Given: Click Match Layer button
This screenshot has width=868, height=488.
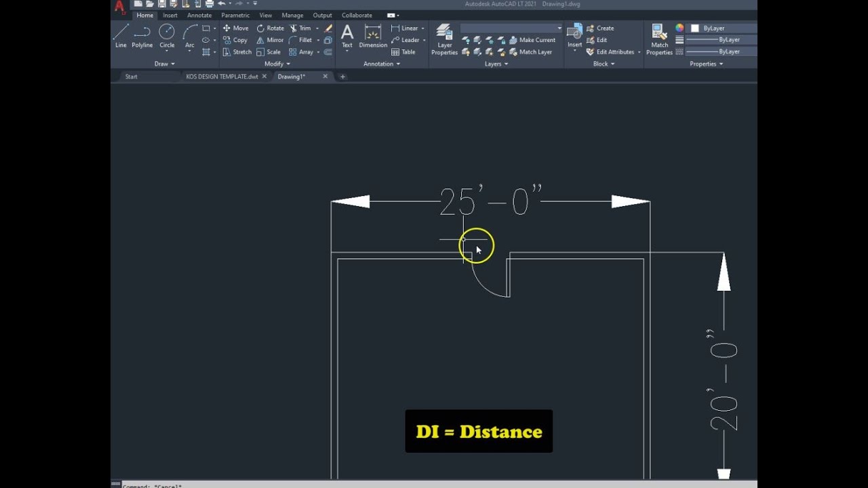Looking at the screenshot, I should [530, 52].
